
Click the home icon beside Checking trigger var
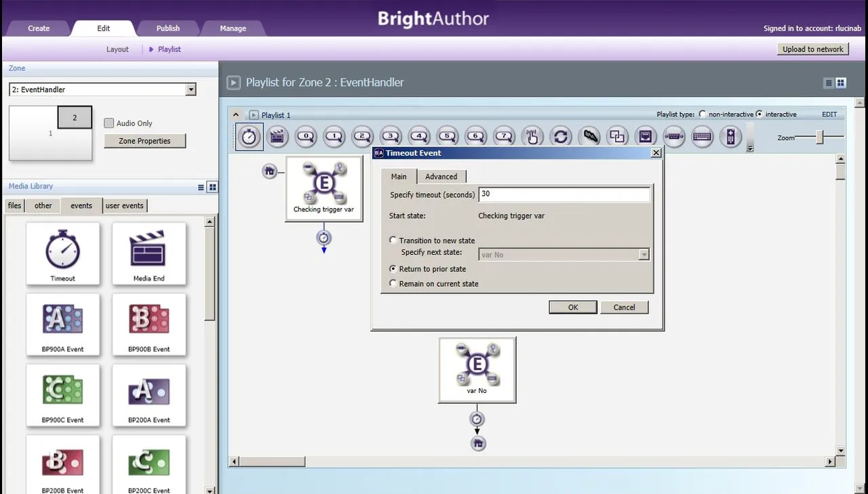point(270,171)
